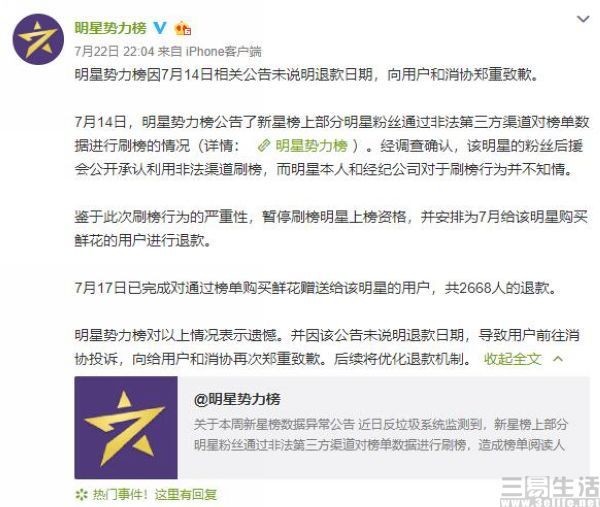Collapse post with 收起全文
This screenshot has width=600, height=507.
click(x=512, y=359)
